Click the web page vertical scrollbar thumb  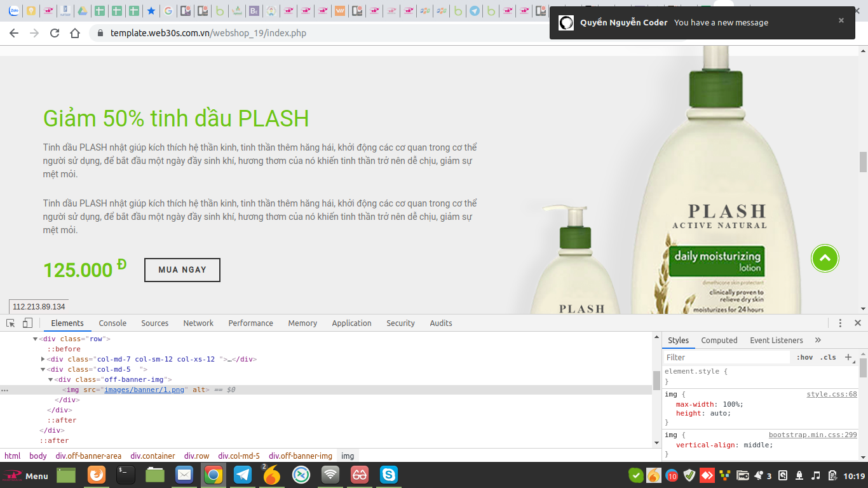863,162
